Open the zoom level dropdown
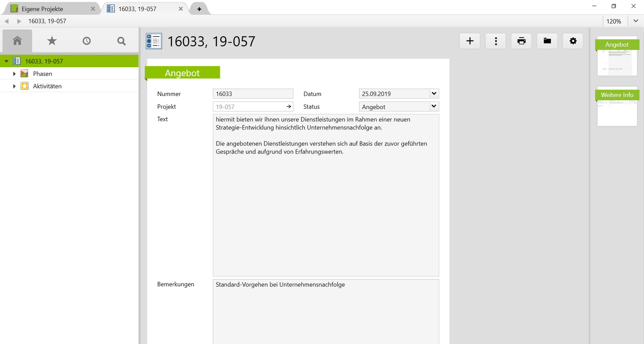The width and height of the screenshot is (644, 344). click(636, 21)
